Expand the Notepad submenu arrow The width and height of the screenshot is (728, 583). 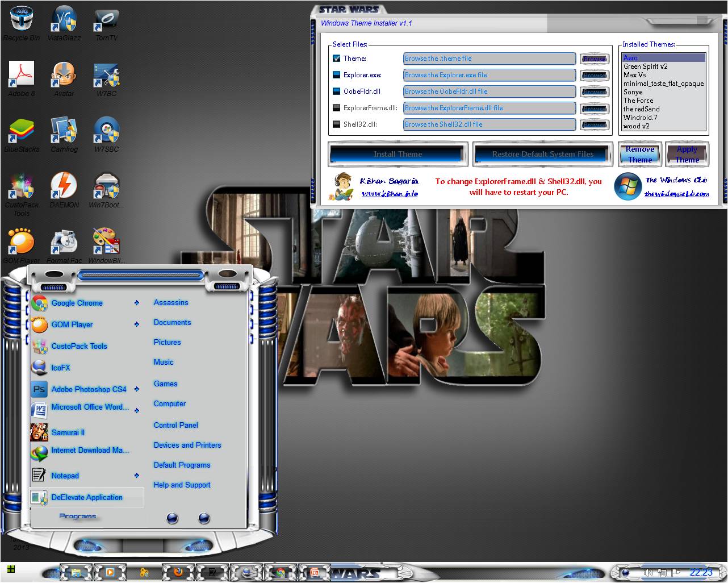tap(136, 476)
